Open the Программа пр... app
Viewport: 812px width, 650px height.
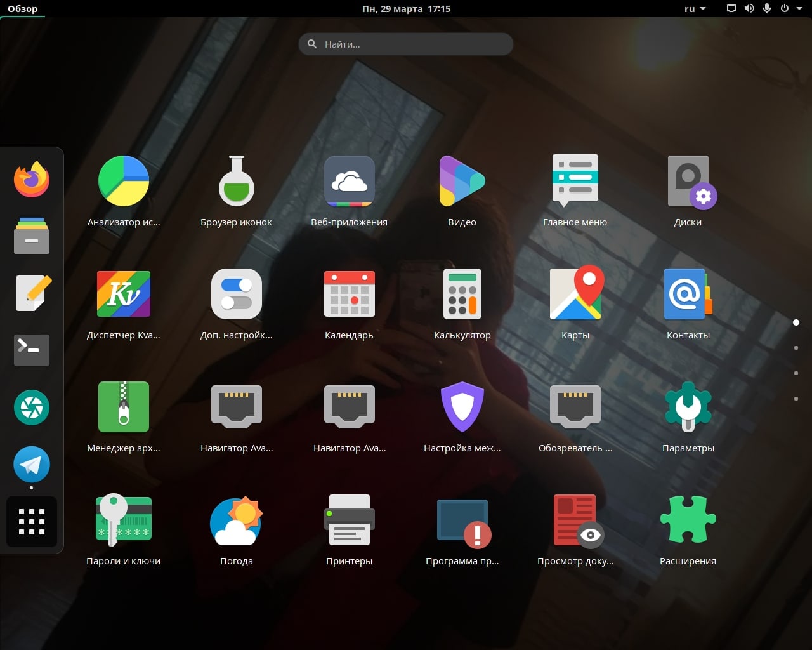coord(462,529)
